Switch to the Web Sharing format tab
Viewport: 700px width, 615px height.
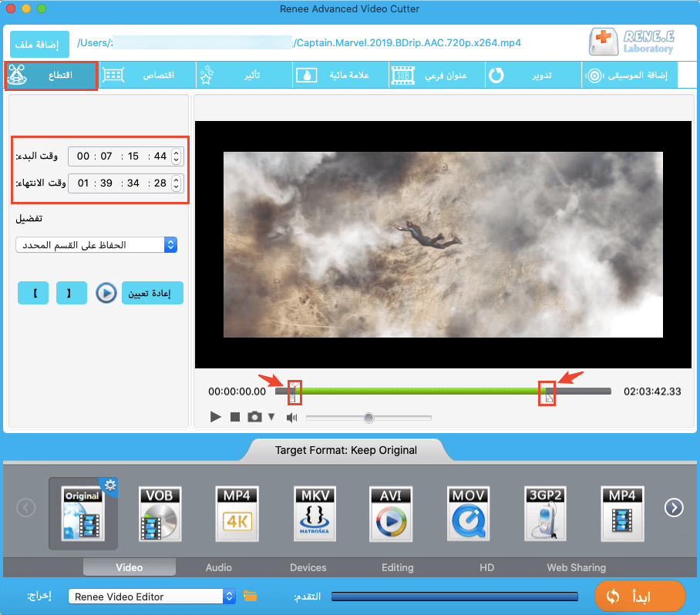(x=577, y=567)
